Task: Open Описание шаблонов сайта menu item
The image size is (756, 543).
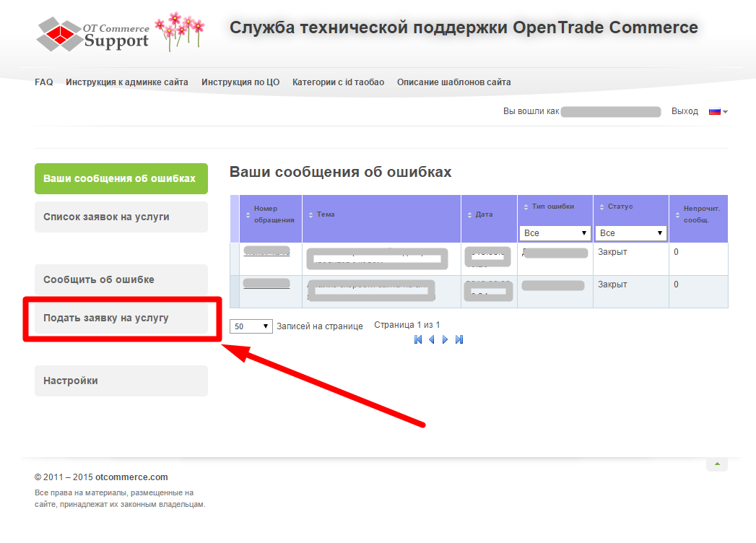Action: tap(453, 82)
